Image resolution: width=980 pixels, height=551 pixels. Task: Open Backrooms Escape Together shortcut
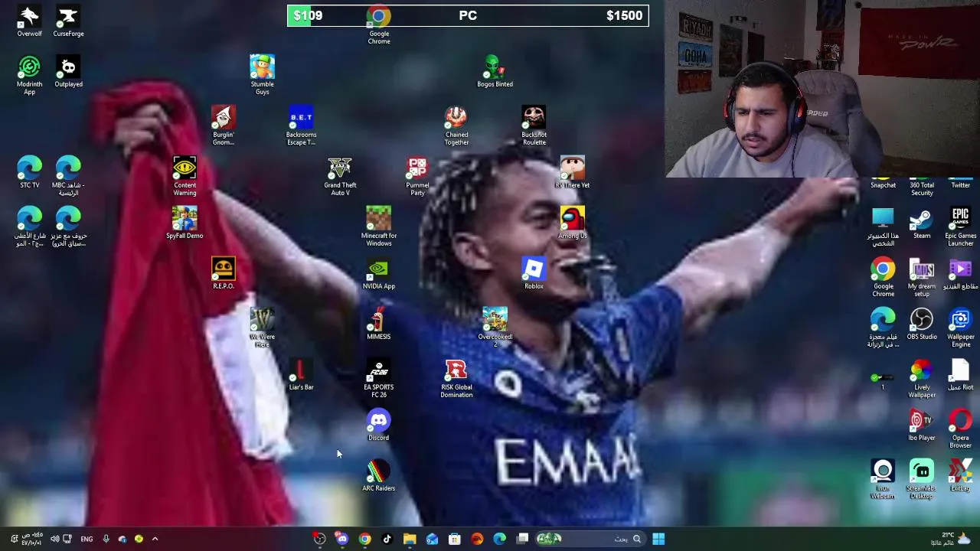[301, 126]
